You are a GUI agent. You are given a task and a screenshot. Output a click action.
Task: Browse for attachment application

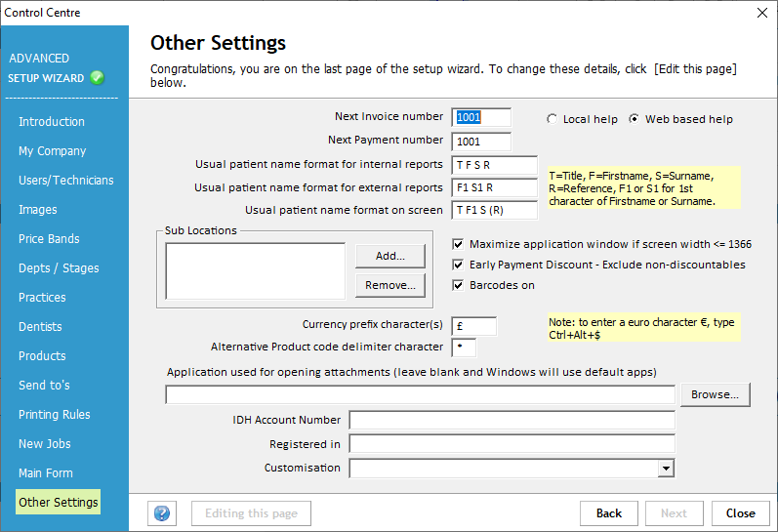[x=716, y=394]
